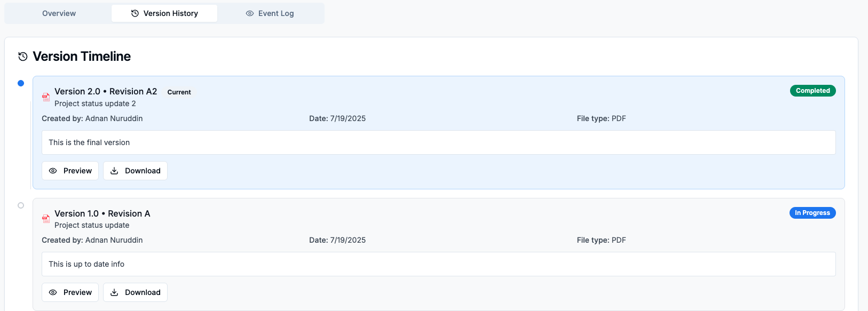Select the Version History tab
Screen dimensions: 868x311
click(x=164, y=13)
